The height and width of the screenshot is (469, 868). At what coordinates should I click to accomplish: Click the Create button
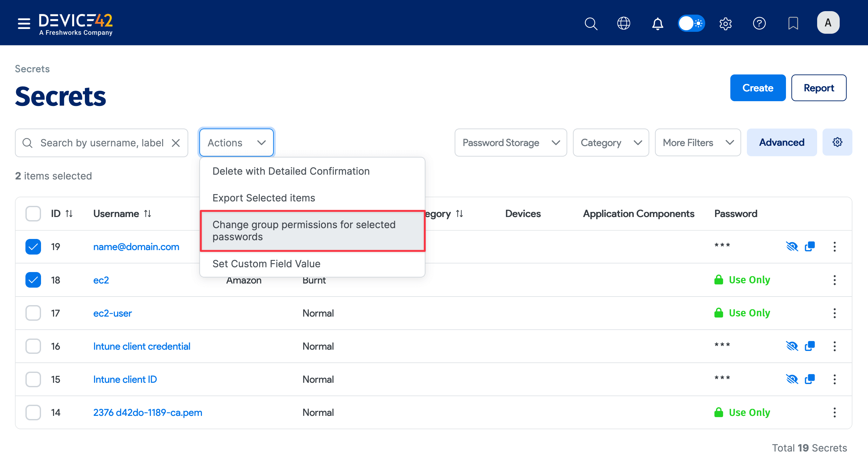click(x=757, y=88)
